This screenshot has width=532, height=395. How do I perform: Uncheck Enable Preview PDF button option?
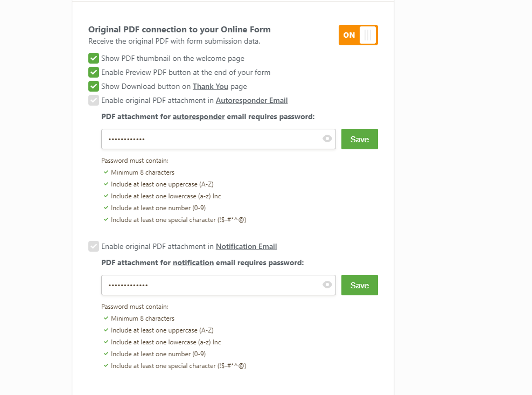(94, 72)
